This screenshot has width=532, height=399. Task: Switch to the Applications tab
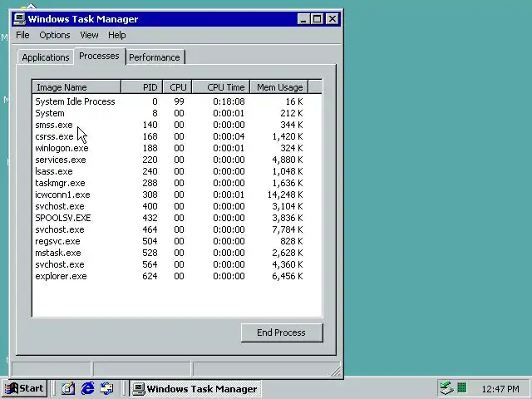click(x=46, y=57)
